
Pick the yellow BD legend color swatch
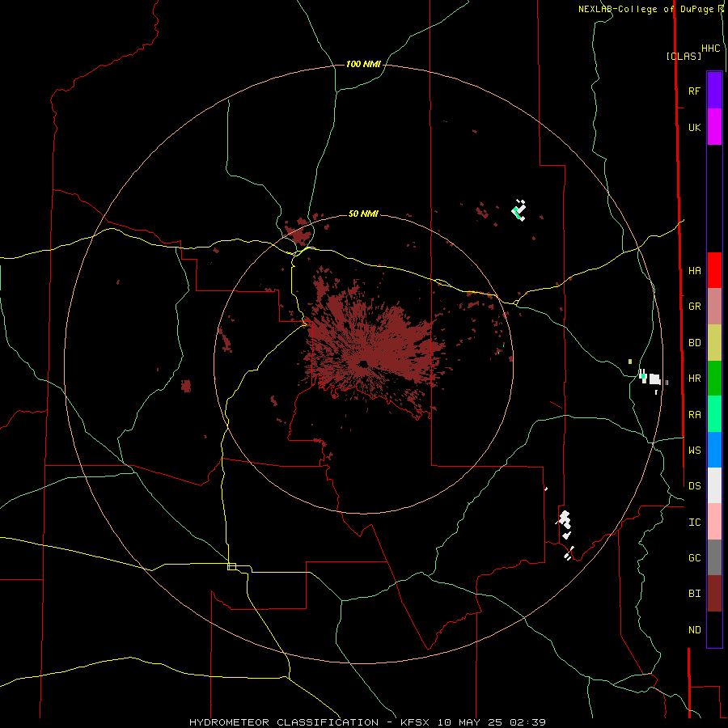click(x=714, y=342)
